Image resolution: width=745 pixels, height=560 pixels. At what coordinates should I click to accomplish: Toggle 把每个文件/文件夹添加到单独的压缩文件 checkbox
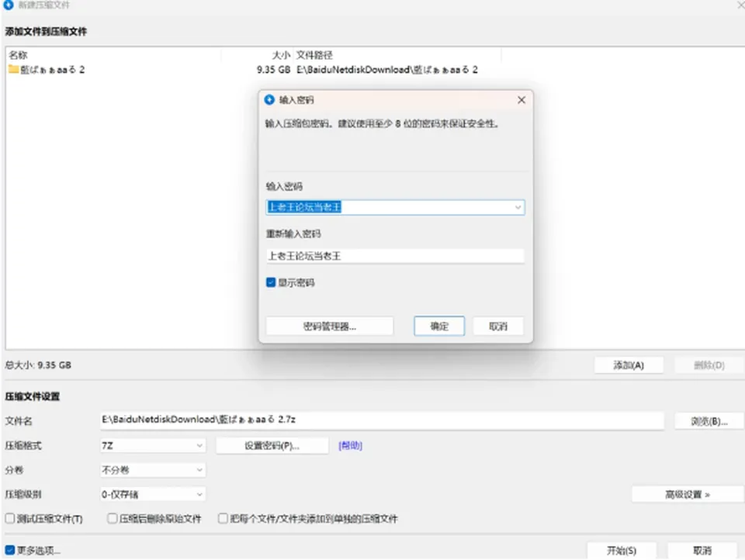223,518
